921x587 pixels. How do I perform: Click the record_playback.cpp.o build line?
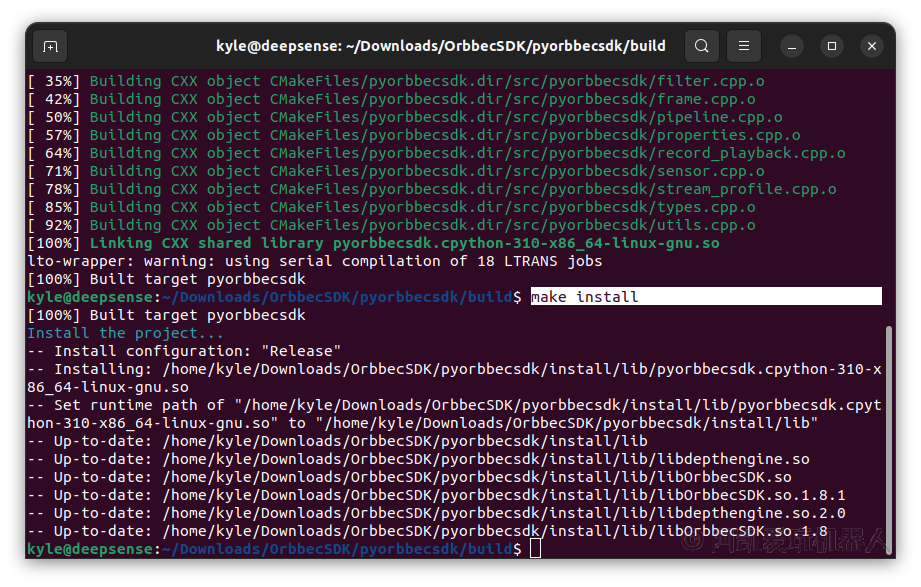tap(436, 153)
